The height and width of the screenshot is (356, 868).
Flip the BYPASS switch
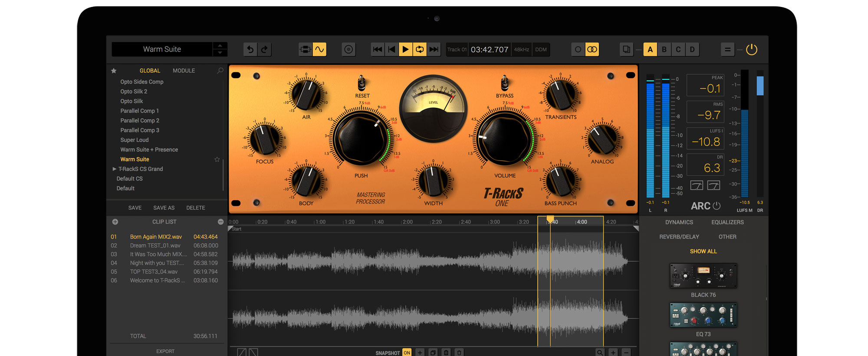click(x=504, y=82)
